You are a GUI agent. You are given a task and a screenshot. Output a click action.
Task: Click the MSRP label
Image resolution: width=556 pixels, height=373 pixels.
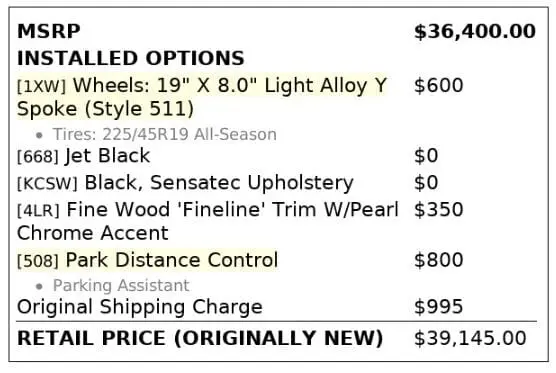[49, 31]
